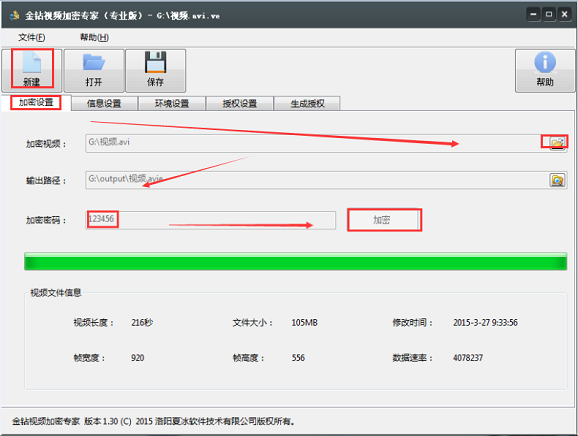Open the 文件(F) menu
The height and width of the screenshot is (436, 578).
point(32,37)
